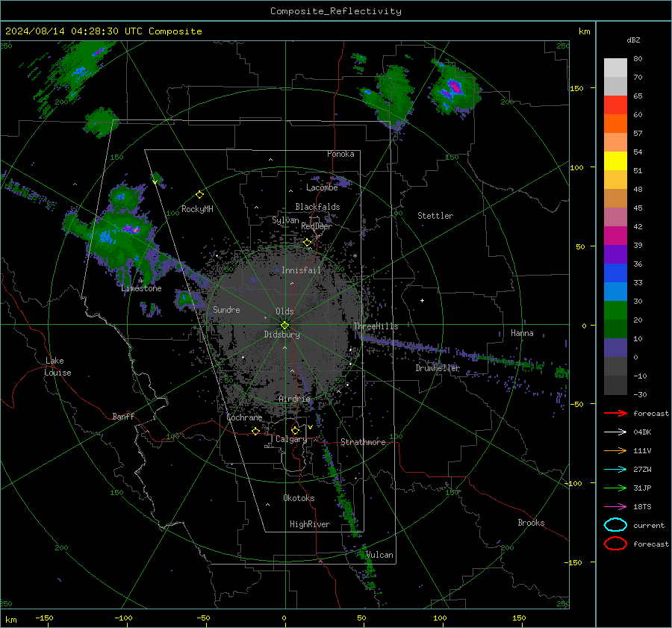The height and width of the screenshot is (628, 672).
Task: Click the red forecast arrow in legend
Action: (x=615, y=413)
